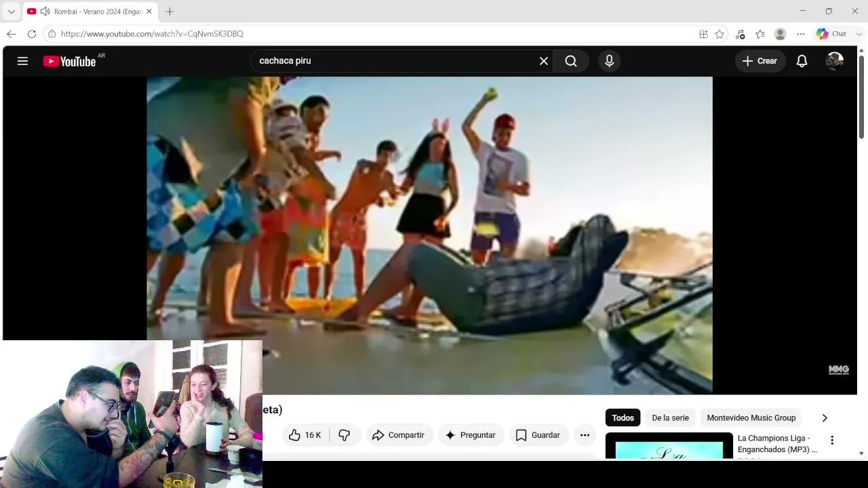Image resolution: width=868 pixels, height=488 pixels.
Task: Open a new browser tab
Action: [170, 12]
